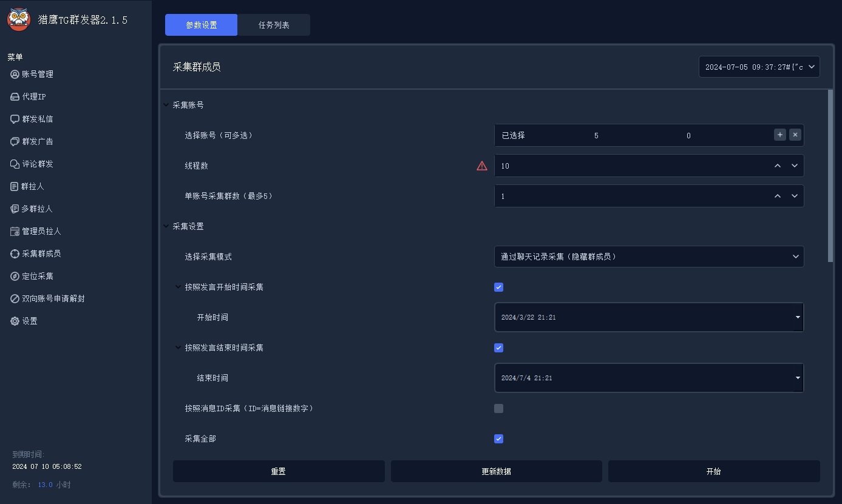Add account with the plus icon
This screenshot has width=842, height=504.
780,135
